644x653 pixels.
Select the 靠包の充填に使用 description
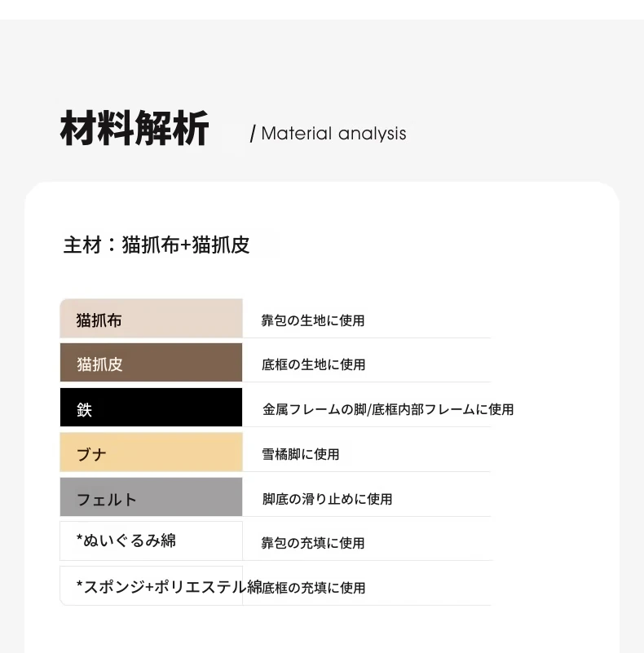[313, 543]
